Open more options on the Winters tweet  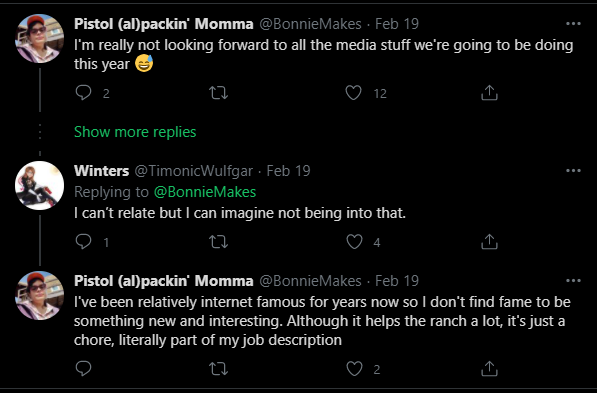tap(573, 171)
